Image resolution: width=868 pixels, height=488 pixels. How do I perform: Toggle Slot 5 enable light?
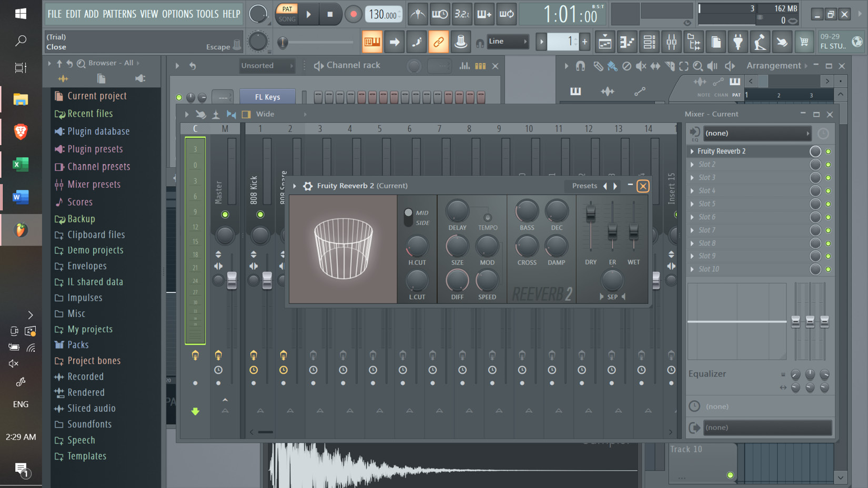click(829, 204)
